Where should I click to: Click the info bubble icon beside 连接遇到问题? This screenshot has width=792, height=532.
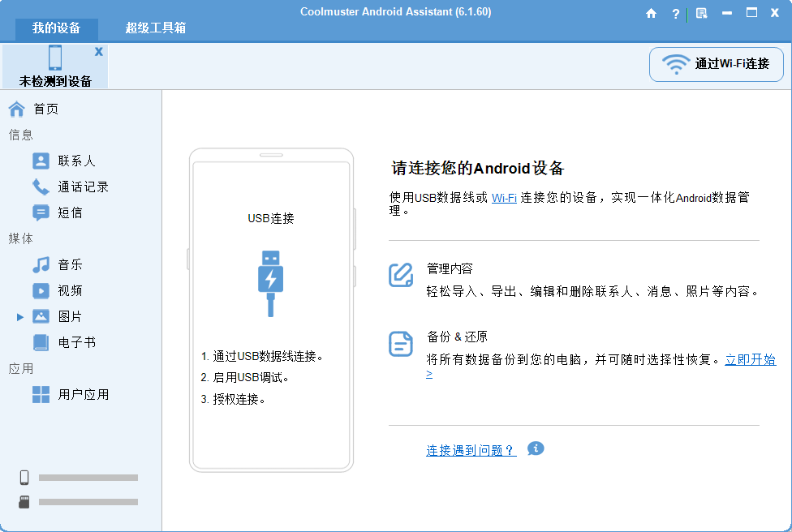(536, 448)
